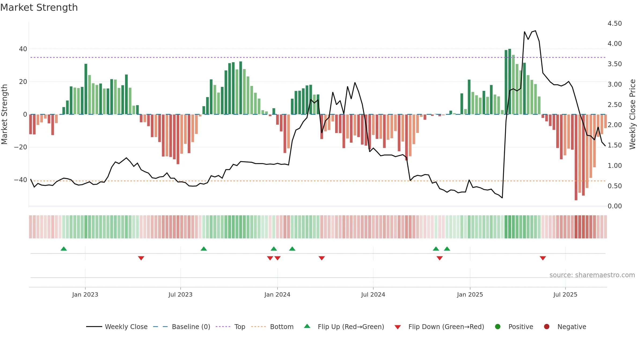Click the 4.50 price axis tick
Viewport: 644px width, 362px height.
pyautogui.click(x=615, y=24)
